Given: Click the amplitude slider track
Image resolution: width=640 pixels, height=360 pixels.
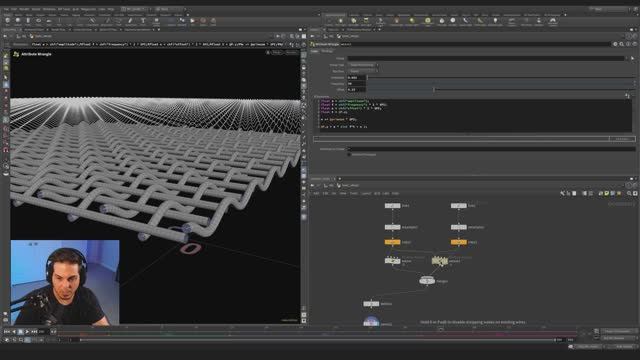Looking at the screenshot, I should tap(501, 77).
